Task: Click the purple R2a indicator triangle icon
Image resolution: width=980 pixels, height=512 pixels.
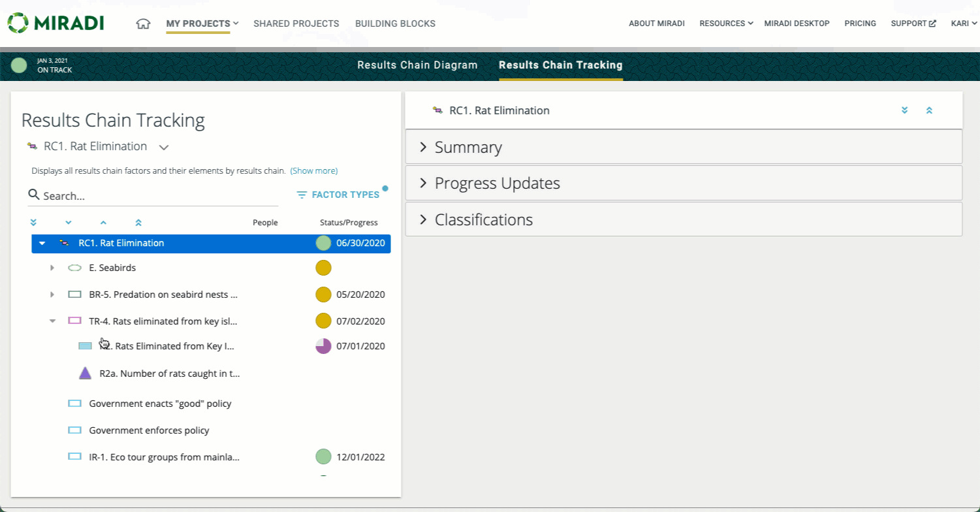Action: 85,374
